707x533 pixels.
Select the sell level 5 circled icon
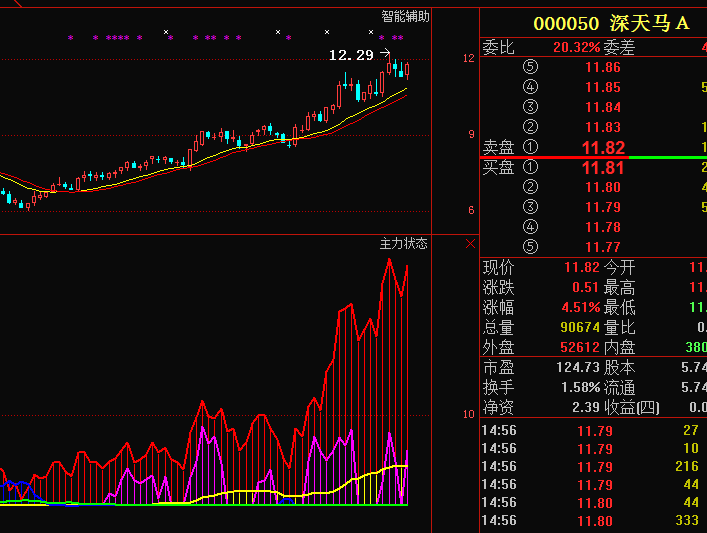click(x=530, y=68)
